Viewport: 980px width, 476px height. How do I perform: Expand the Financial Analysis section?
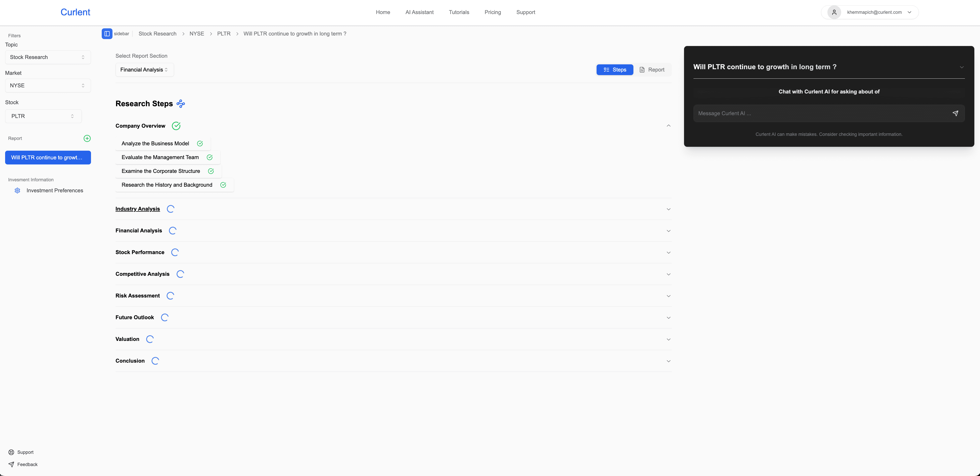(393, 231)
